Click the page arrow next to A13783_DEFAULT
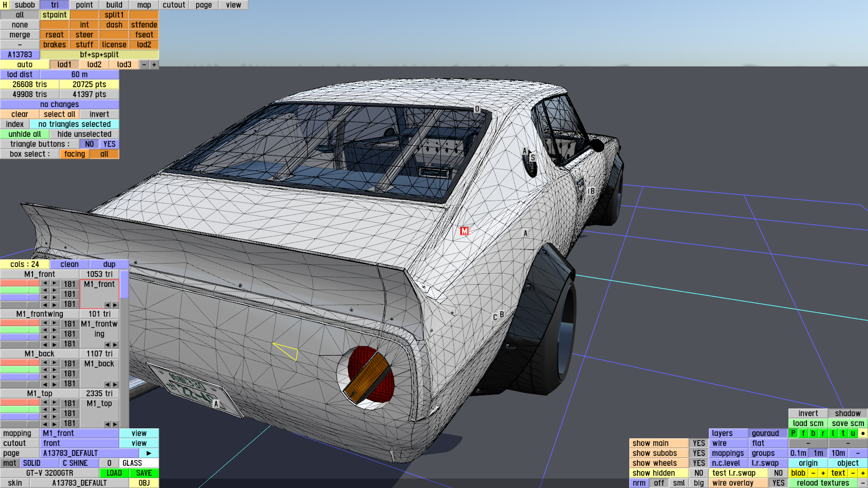 click(x=149, y=453)
